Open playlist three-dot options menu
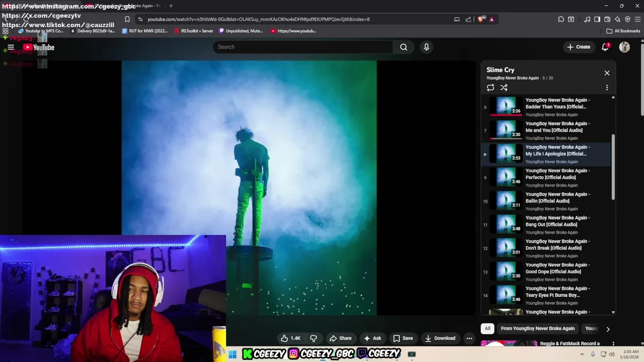The height and width of the screenshot is (362, 644). click(607, 87)
